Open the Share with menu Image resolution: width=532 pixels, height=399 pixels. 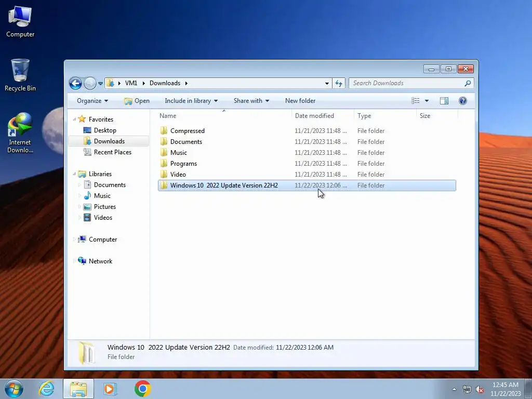tap(251, 101)
